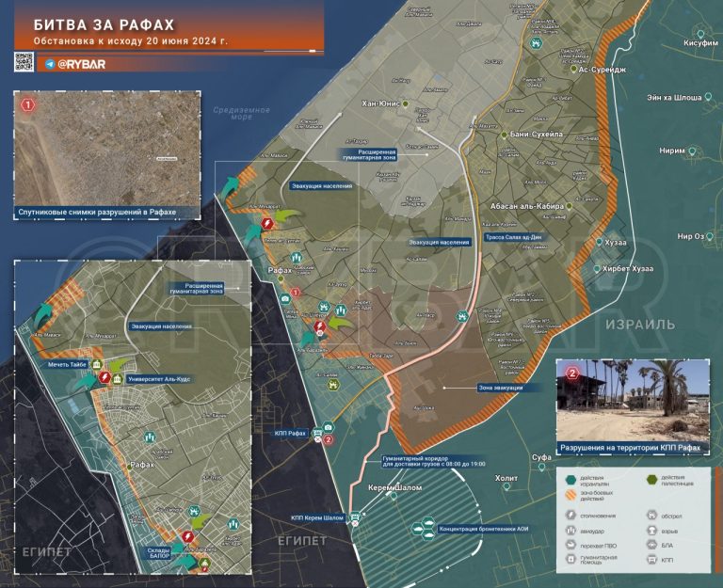Screen dimensions: 723x588
Task: Click the shelling icon in the legend
Action: pos(653,515)
